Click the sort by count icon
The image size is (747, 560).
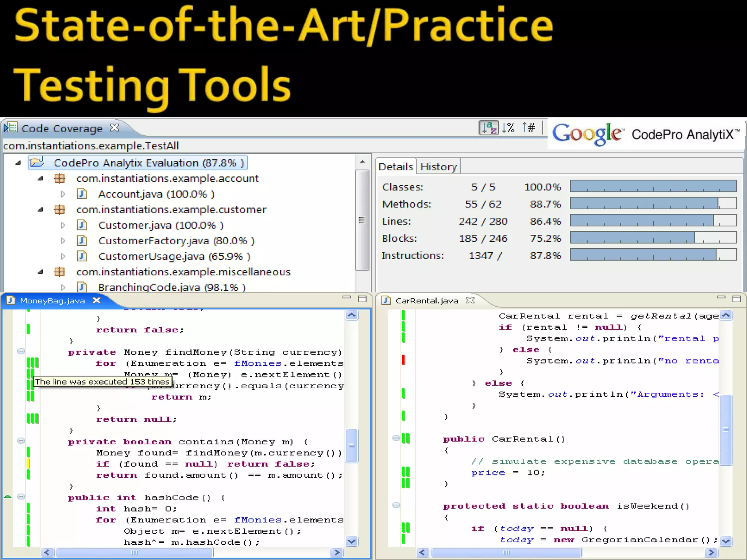[529, 128]
